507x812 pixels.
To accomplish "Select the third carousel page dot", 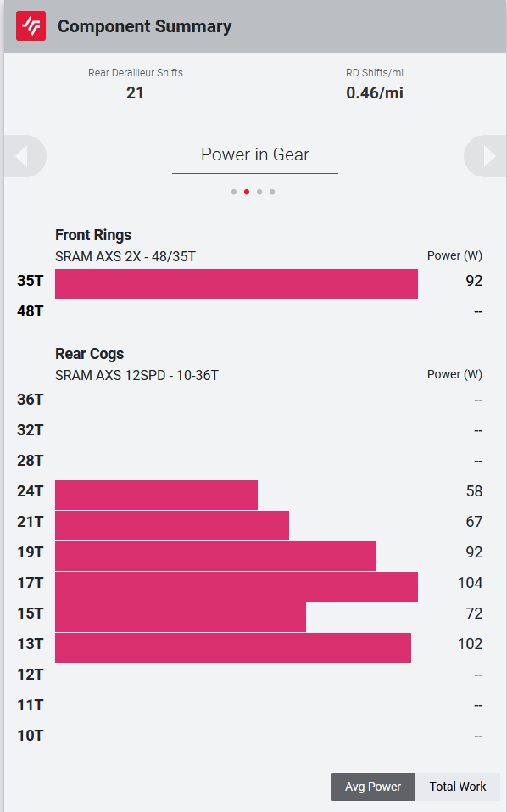I will click(259, 192).
